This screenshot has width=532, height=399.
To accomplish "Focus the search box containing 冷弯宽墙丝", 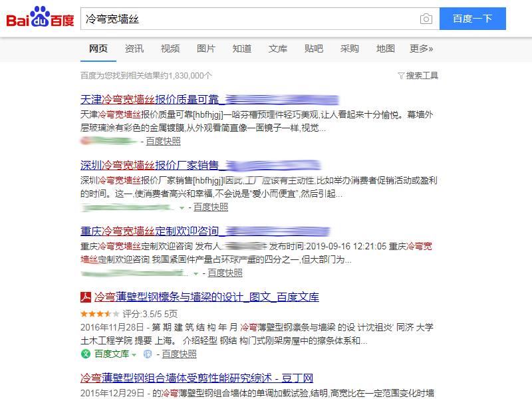I will click(x=246, y=19).
